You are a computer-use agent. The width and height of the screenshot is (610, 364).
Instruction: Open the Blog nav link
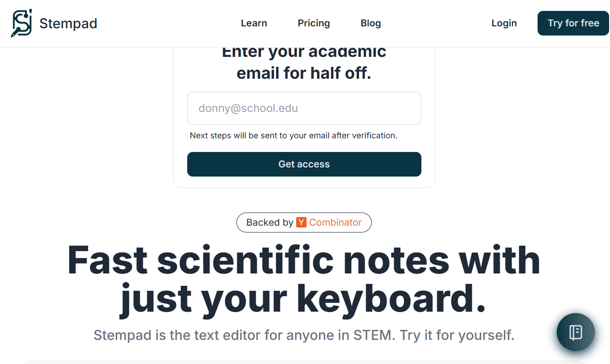[x=370, y=23]
